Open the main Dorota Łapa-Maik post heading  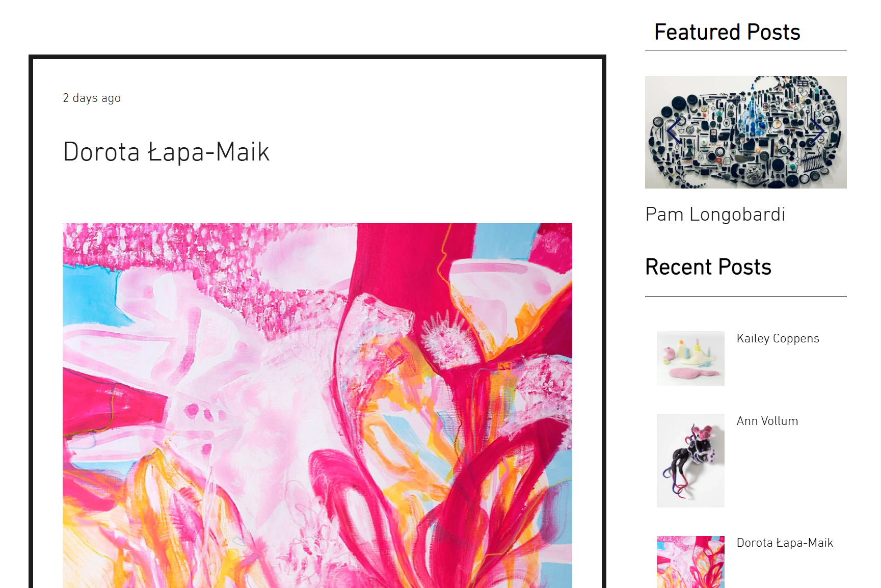[166, 152]
